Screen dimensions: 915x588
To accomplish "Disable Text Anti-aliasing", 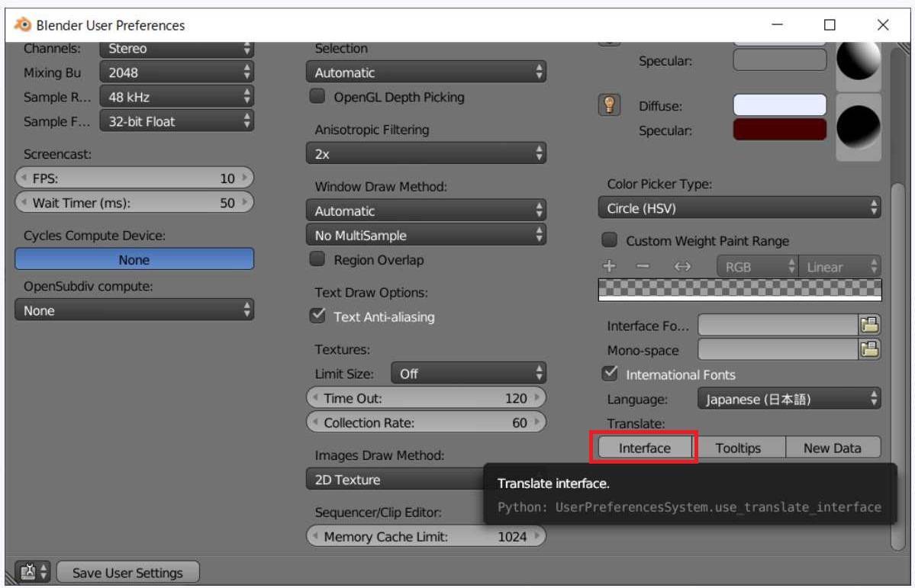I will point(317,316).
